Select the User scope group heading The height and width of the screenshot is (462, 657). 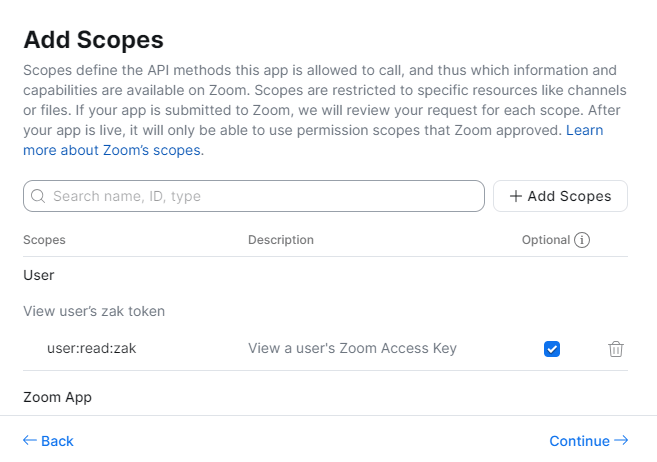click(x=39, y=274)
